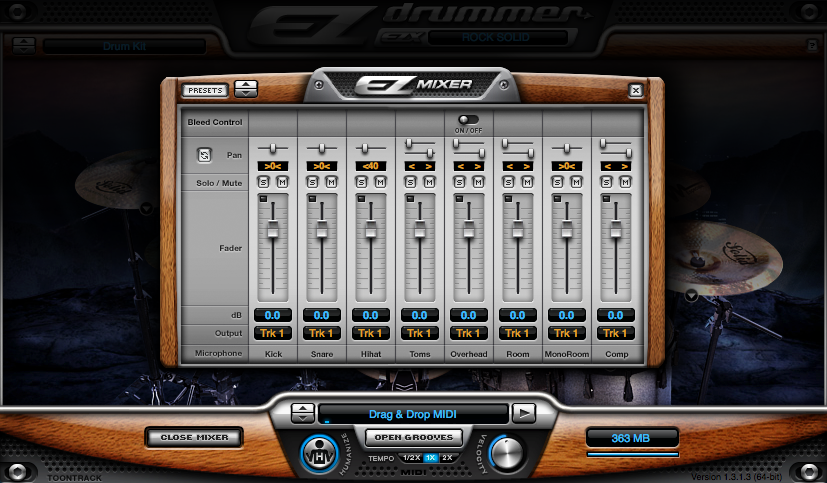Click the Velocity knob
The height and width of the screenshot is (483, 827).
click(x=507, y=453)
